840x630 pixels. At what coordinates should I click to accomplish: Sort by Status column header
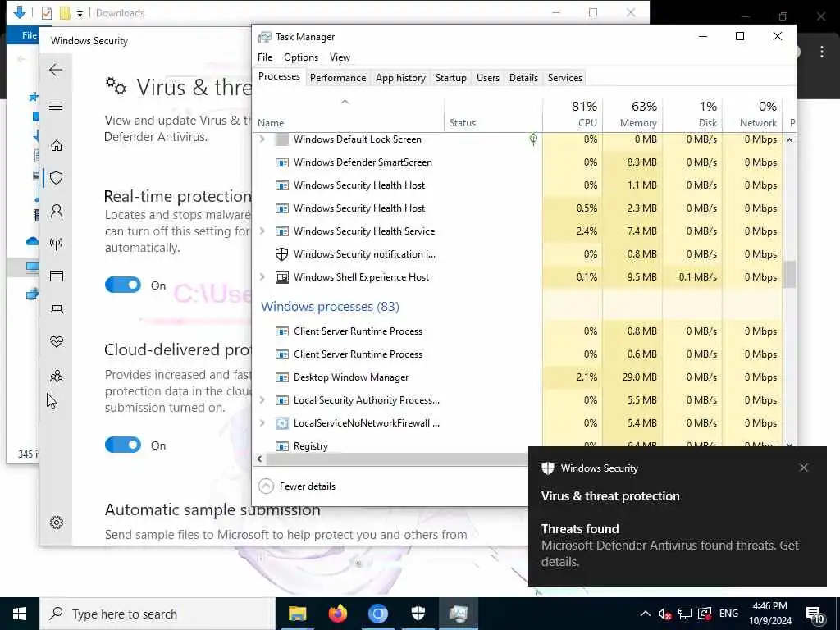click(493, 114)
